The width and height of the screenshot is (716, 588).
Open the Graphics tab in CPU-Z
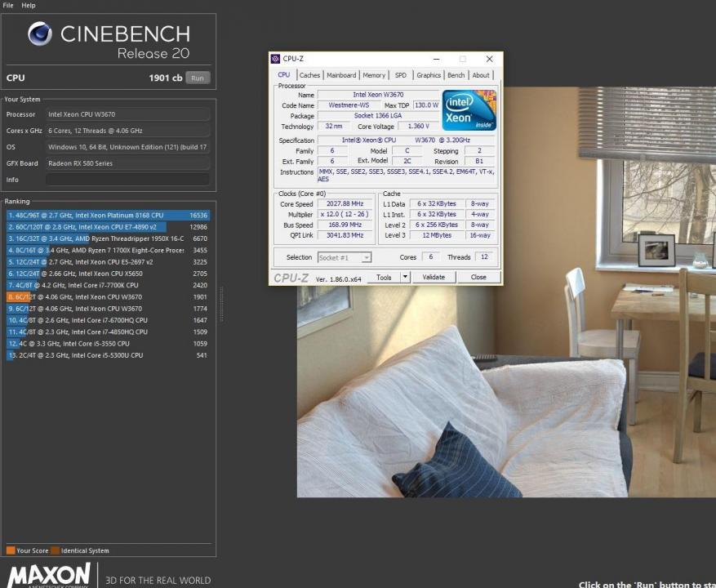429,75
